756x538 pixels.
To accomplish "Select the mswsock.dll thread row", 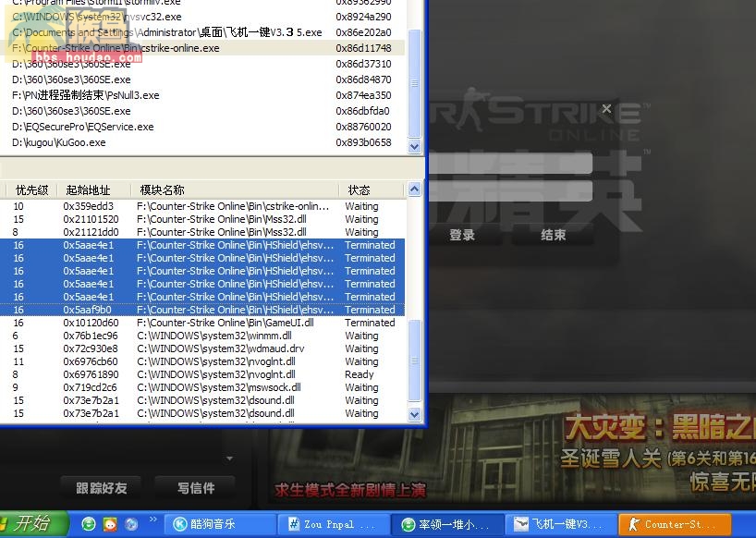I will coord(202,387).
